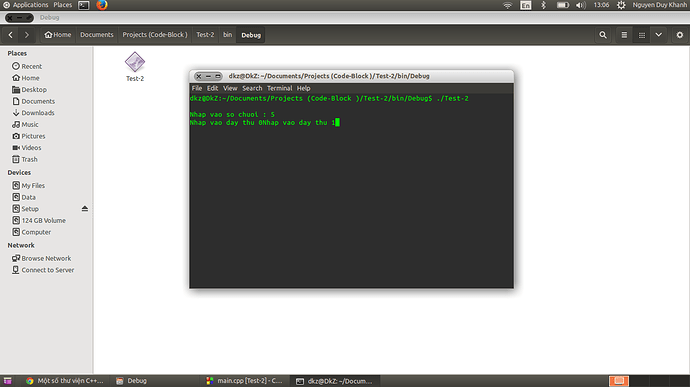Switch to main.cpp [Test-2] Code::Blocks task
This screenshot has width=690, height=387.
[245, 381]
